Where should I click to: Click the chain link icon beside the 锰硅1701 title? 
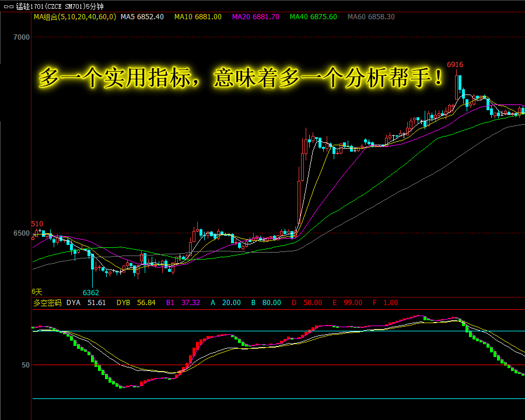8,6
